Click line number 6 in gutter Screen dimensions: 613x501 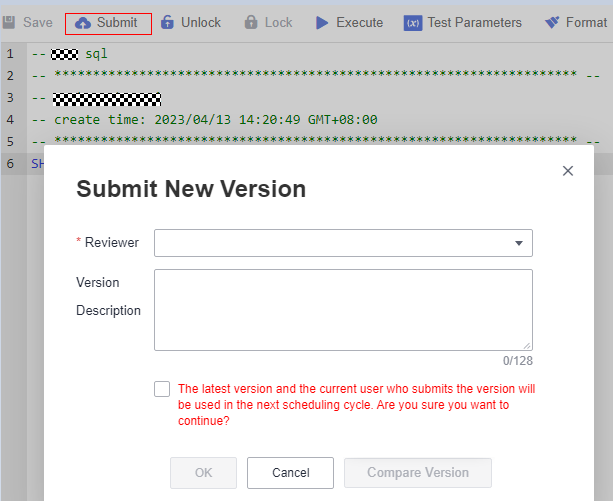click(10, 163)
